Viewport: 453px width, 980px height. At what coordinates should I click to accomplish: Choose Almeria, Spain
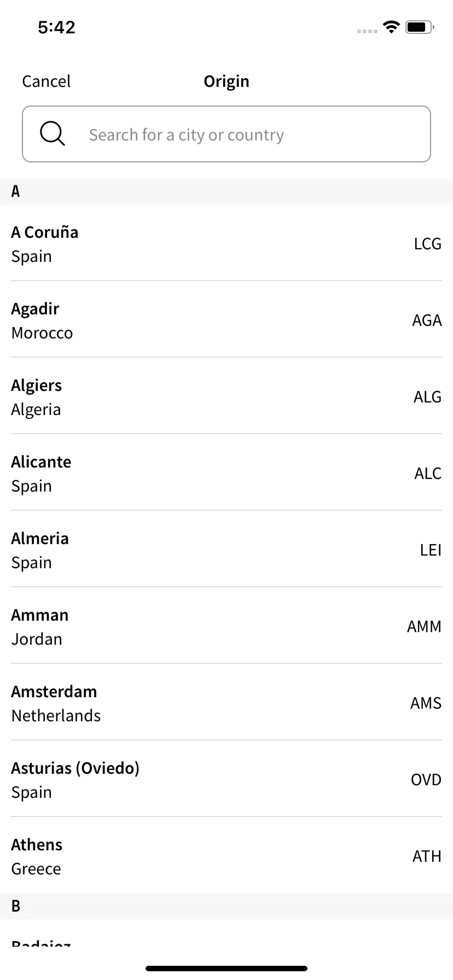pos(226,550)
